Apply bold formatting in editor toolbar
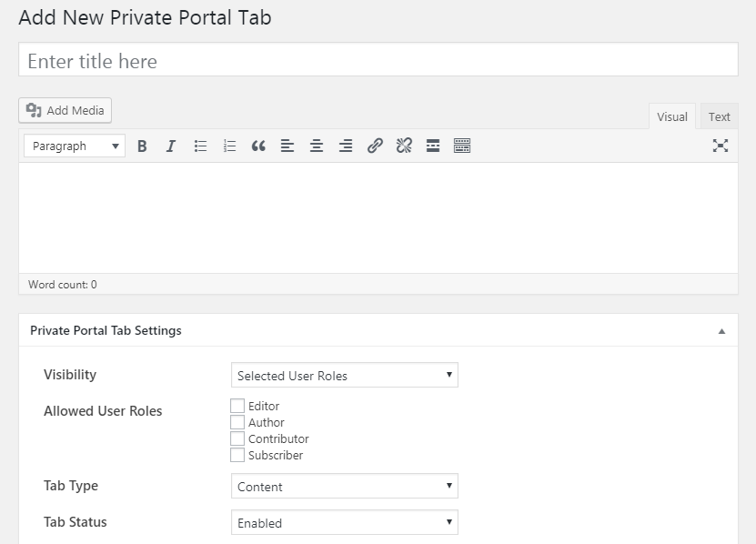This screenshot has width=756, height=544. click(x=142, y=146)
